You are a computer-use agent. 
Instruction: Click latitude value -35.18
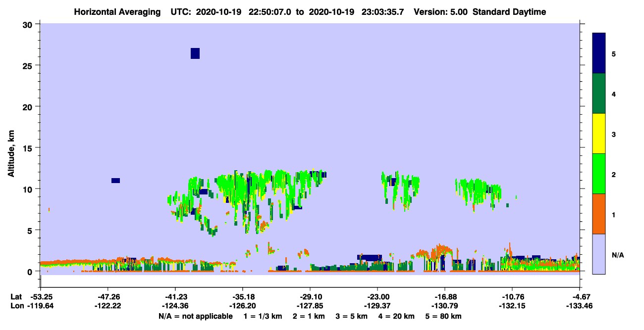coord(243,297)
